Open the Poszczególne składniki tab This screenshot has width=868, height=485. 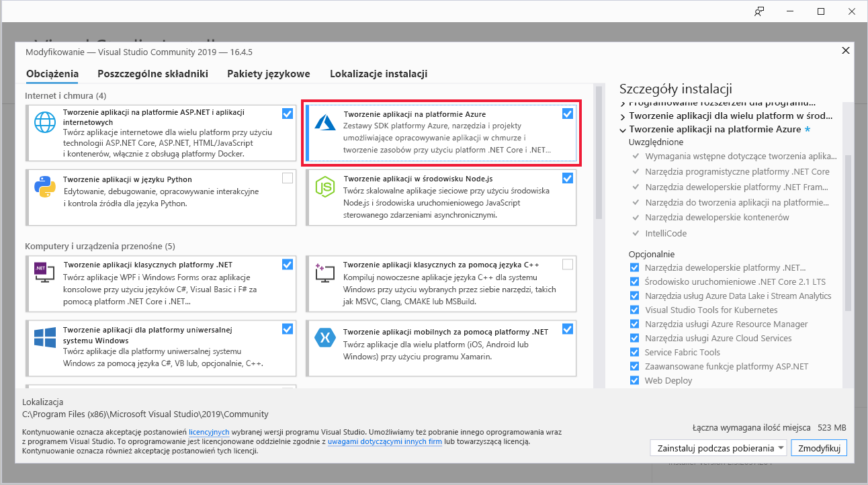(x=153, y=74)
